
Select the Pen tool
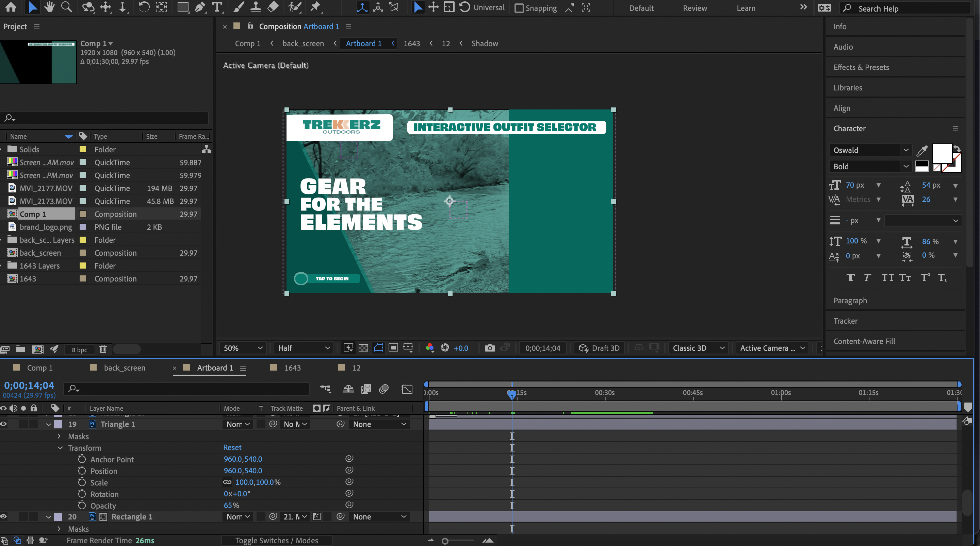coord(200,7)
